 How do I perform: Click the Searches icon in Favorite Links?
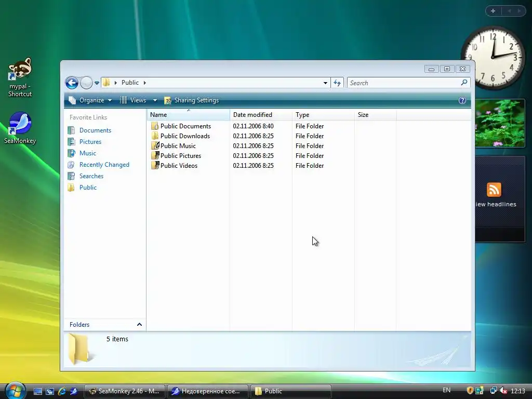click(x=71, y=176)
